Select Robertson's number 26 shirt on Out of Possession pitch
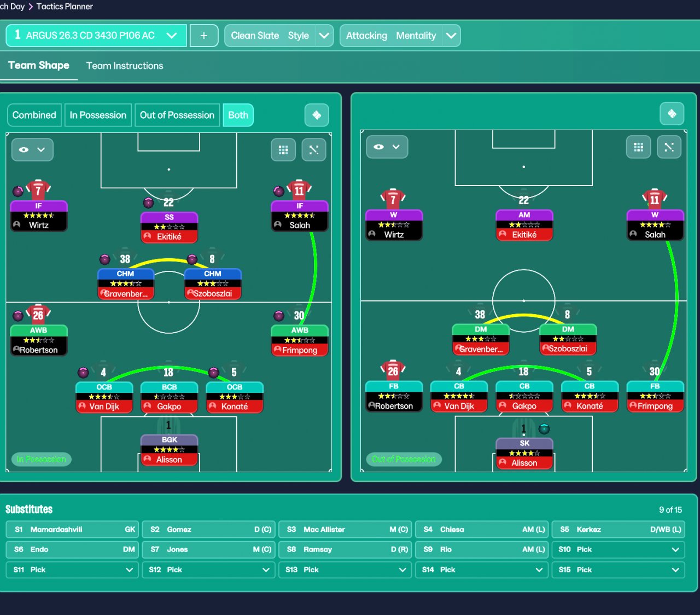The width and height of the screenshot is (700, 615). (x=393, y=370)
